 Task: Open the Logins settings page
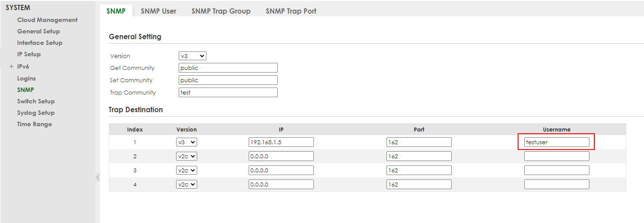click(26, 78)
